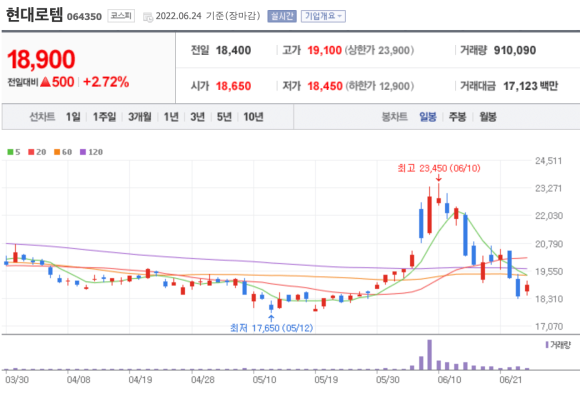
Task: Select the 1주일 line chart tab
Action: (104, 117)
